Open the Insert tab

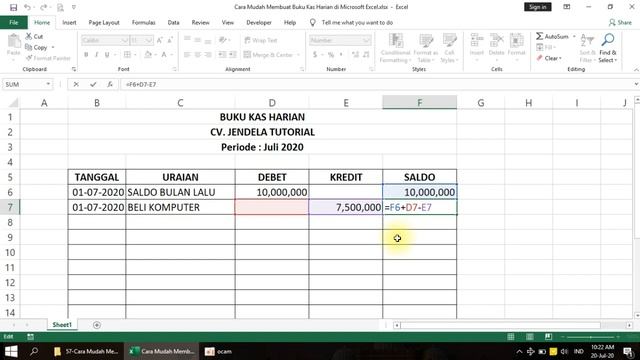[x=69, y=22]
